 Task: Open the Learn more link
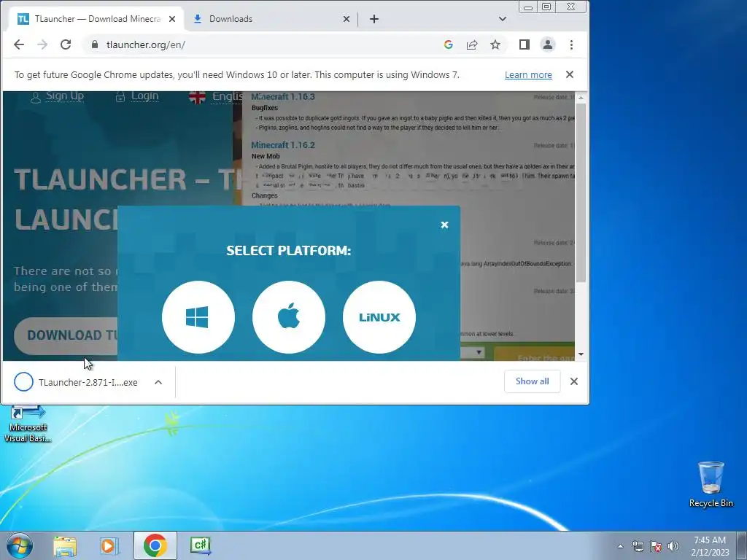pos(528,75)
